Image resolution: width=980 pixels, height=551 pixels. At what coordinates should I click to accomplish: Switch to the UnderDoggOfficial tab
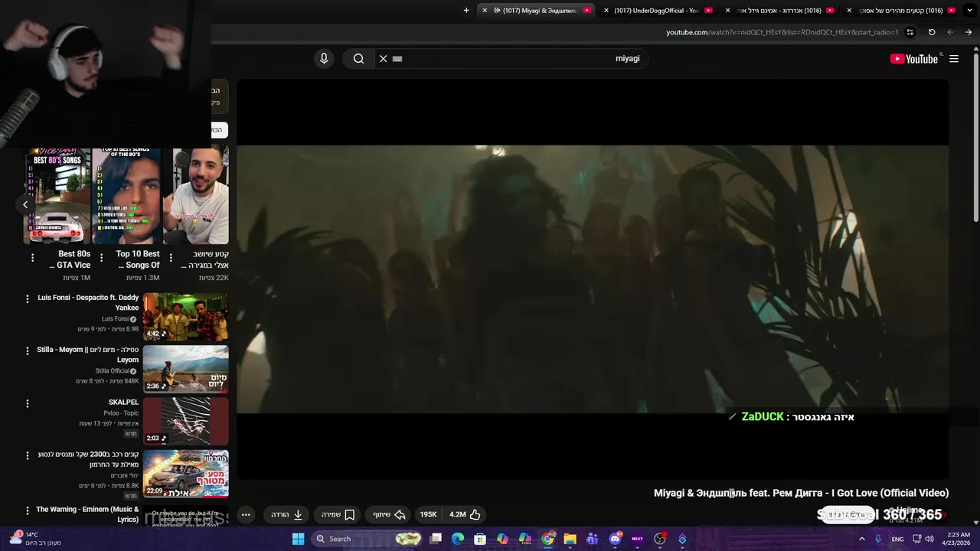[657, 10]
